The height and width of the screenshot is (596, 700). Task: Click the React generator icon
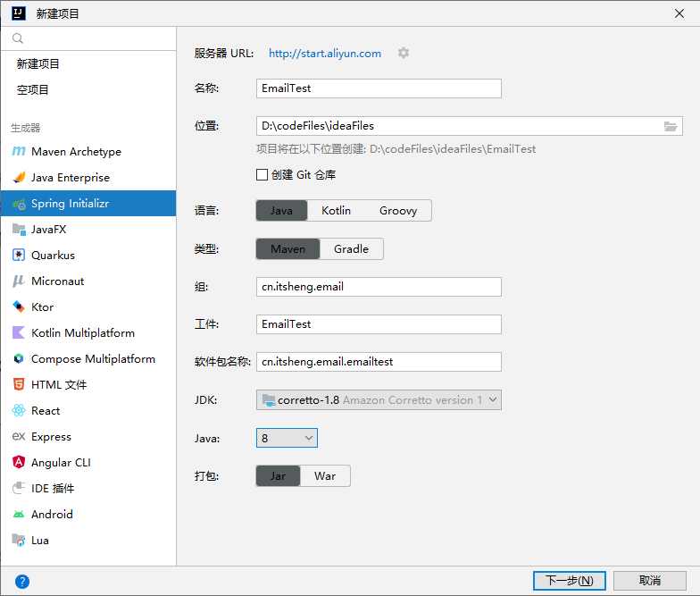(x=19, y=411)
